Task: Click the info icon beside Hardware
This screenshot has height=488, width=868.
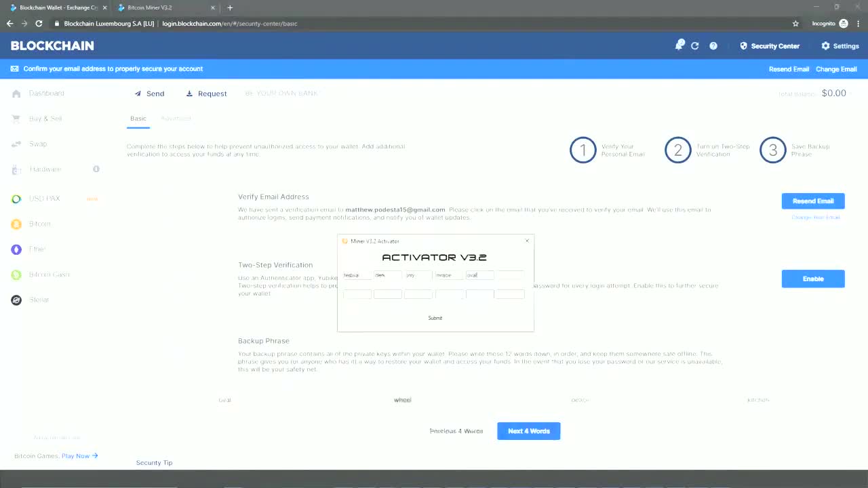Action: point(96,169)
